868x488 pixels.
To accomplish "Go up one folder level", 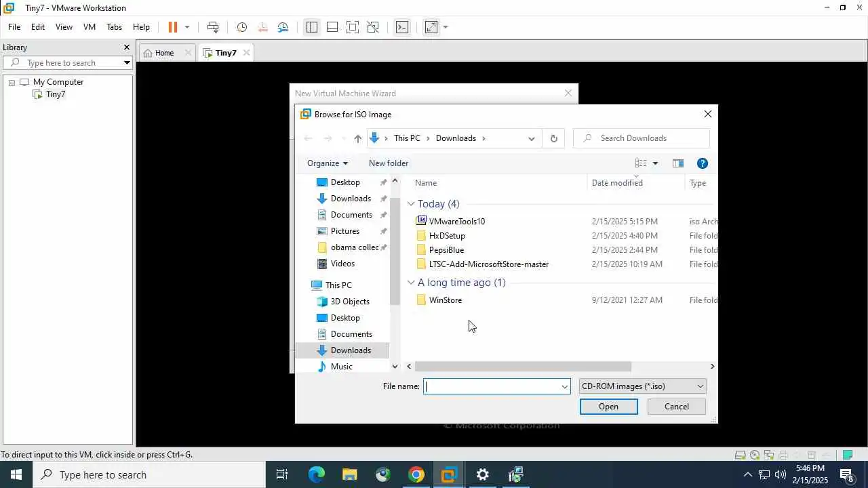I will click(358, 138).
